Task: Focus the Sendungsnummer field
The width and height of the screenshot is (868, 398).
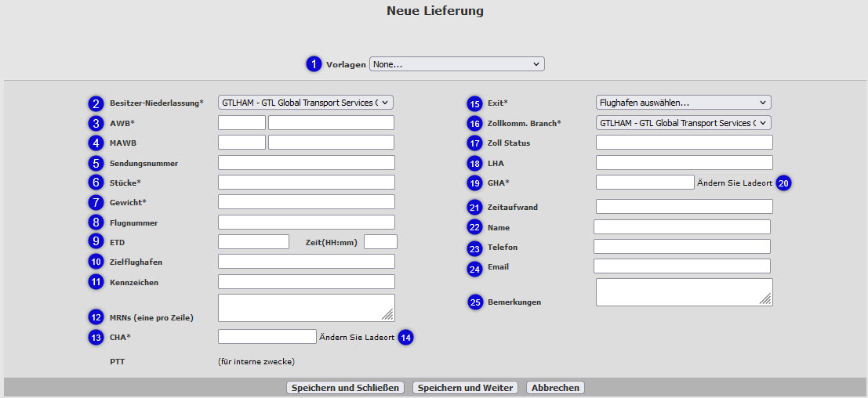Action: pyautogui.click(x=306, y=162)
